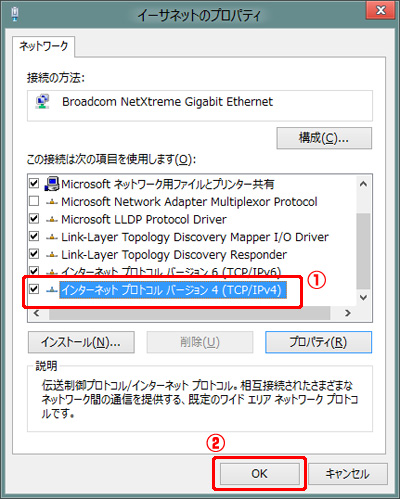Viewport: 400px width, 499px height.
Task: Close the イーサネットのプロパティ dialog
Action: coord(381,10)
